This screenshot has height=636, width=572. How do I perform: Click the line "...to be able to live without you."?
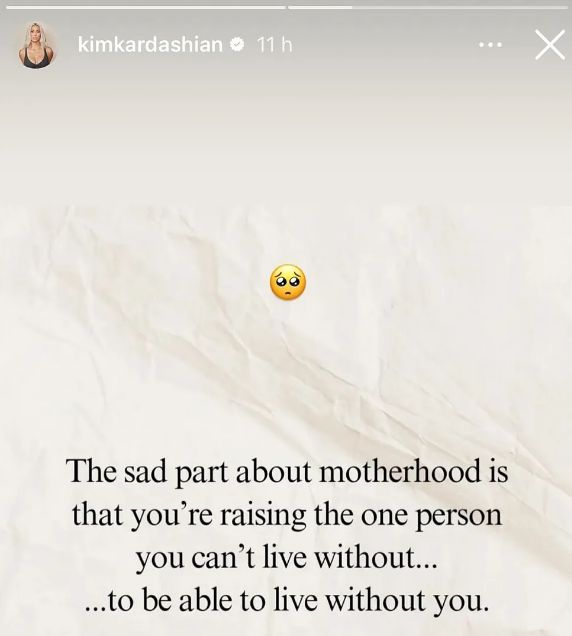[x=287, y=601]
